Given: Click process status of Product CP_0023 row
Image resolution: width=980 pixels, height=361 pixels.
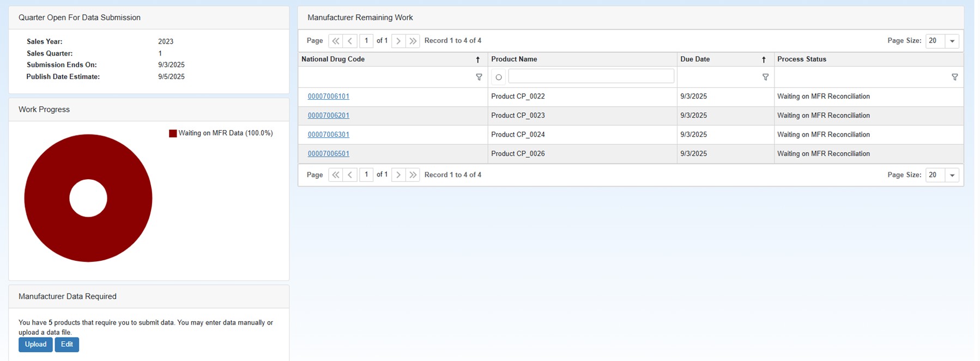Looking at the screenshot, I should pyautogui.click(x=869, y=115).
